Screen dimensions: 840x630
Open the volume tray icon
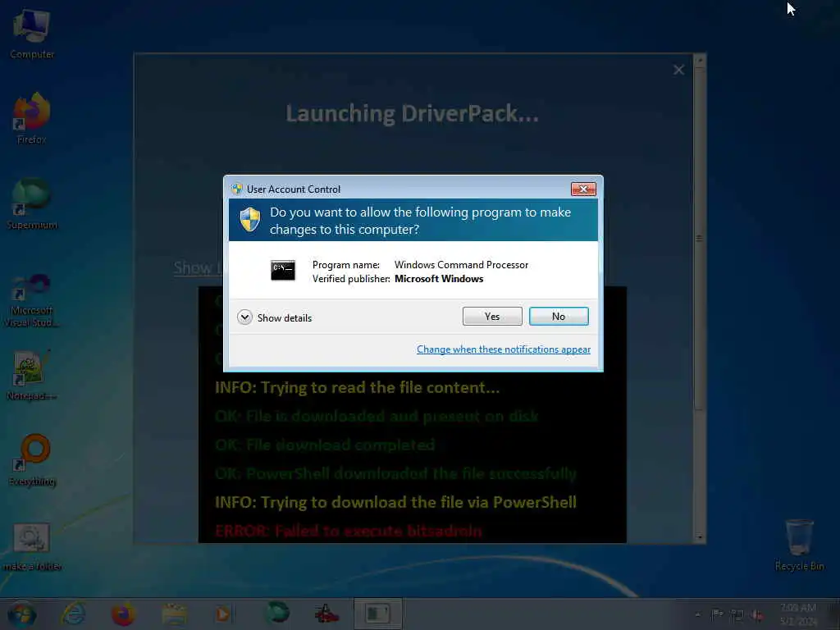coord(757,615)
